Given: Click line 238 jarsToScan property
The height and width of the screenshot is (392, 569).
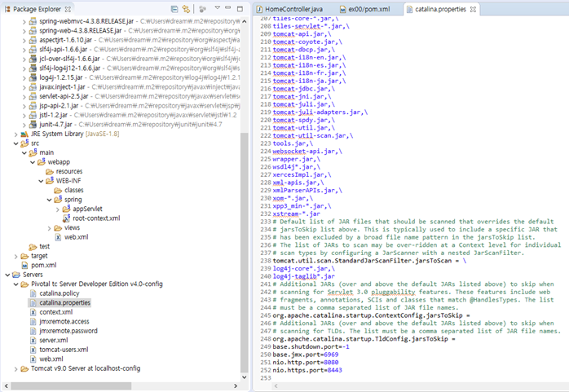Looking at the screenshot, I should click(362, 261).
